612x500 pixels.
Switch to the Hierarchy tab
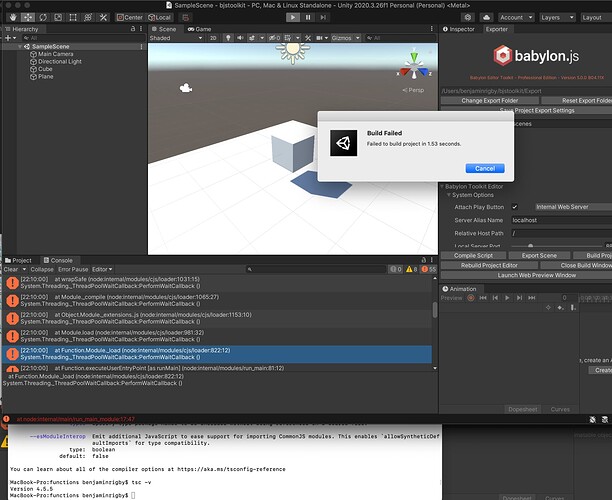click(x=22, y=29)
